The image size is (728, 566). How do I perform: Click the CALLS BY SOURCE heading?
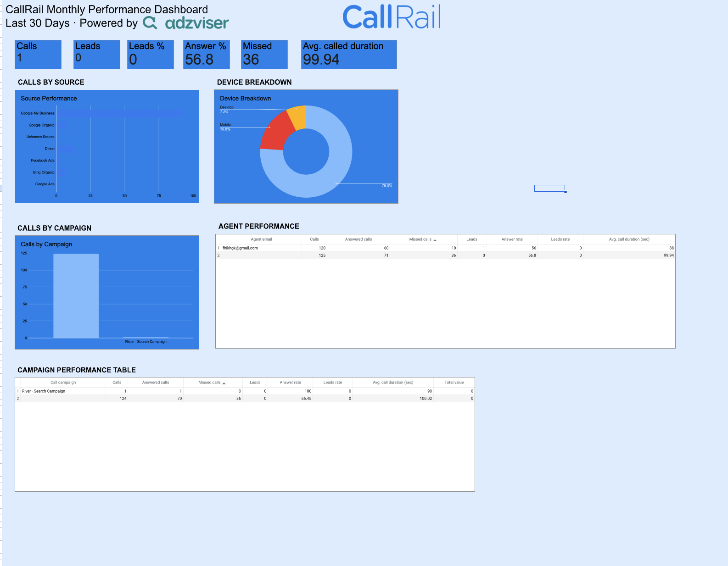tap(51, 82)
